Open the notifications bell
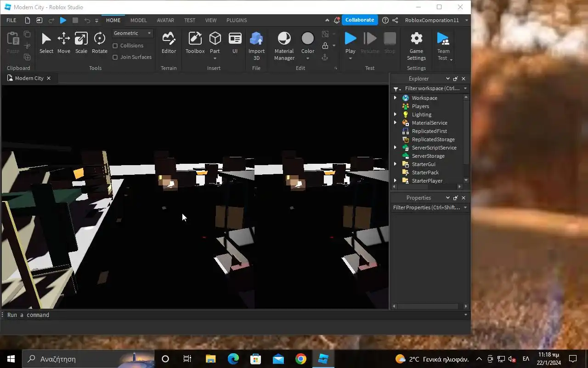 [337, 20]
